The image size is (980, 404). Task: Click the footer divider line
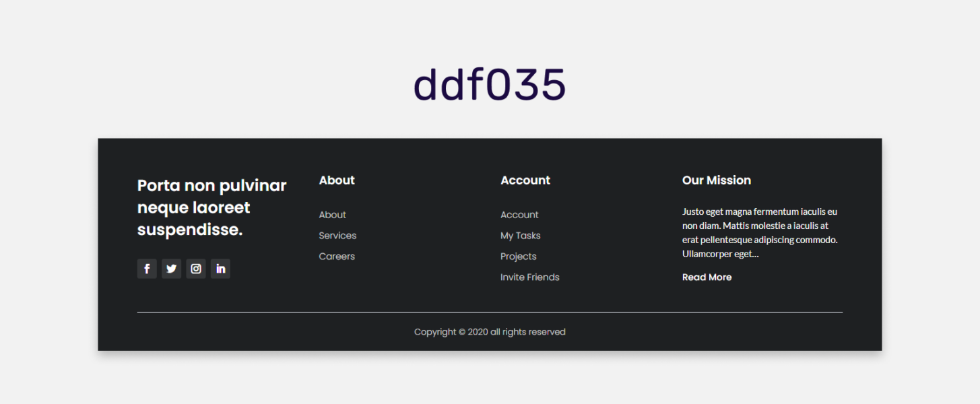490,312
